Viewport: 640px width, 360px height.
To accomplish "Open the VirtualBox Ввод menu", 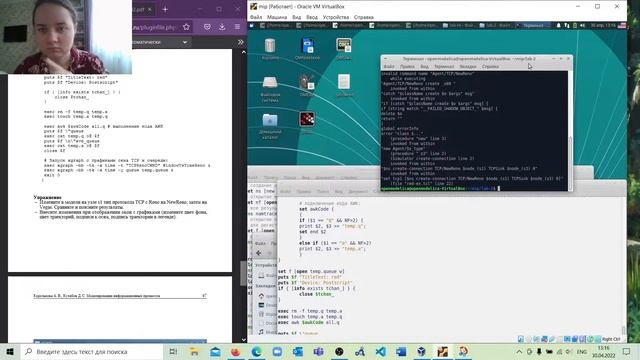I will coord(312,17).
